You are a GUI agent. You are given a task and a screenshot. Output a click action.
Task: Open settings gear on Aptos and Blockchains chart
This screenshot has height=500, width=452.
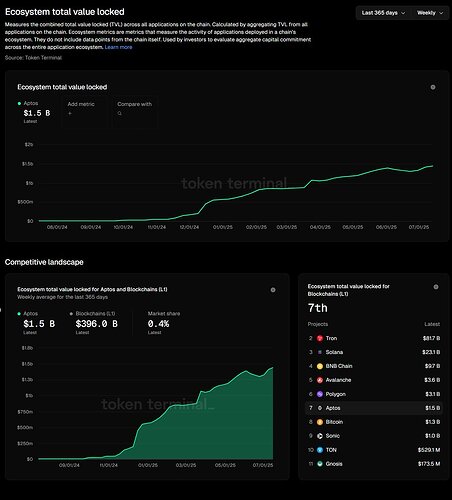click(x=273, y=290)
